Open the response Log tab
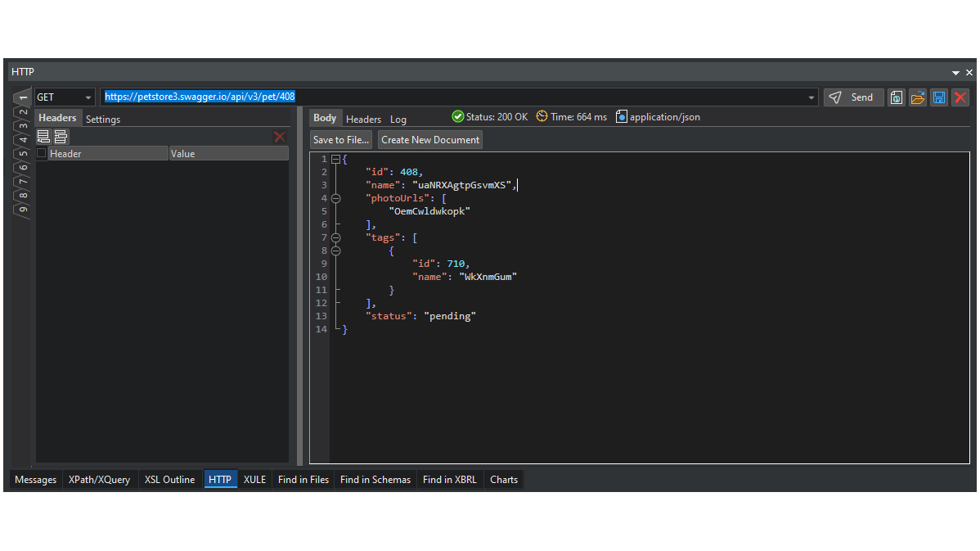 pos(398,120)
